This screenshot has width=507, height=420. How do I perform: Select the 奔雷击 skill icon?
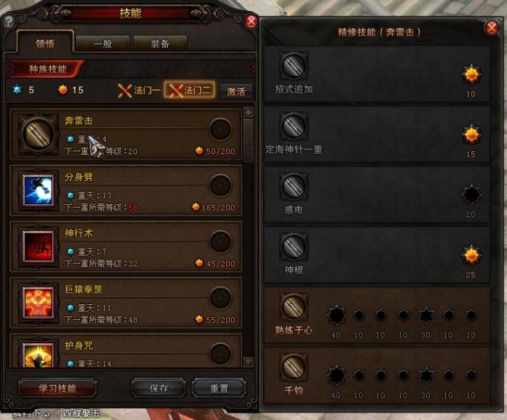coord(38,134)
